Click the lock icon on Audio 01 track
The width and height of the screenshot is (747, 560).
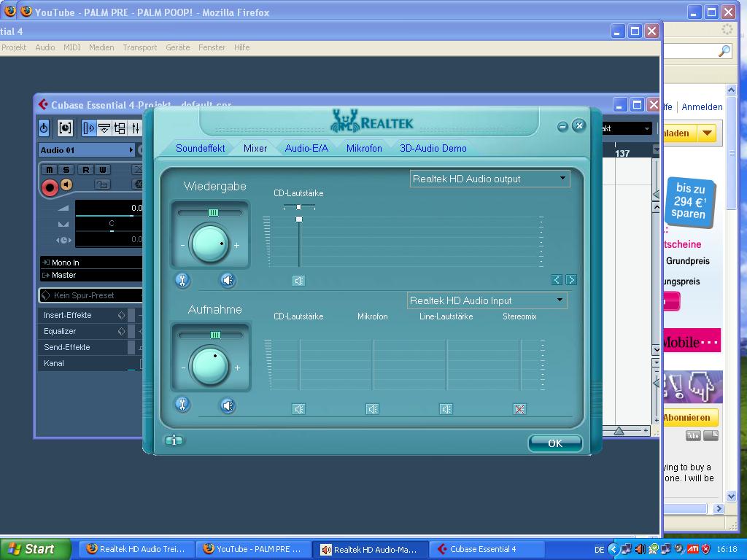102,184
